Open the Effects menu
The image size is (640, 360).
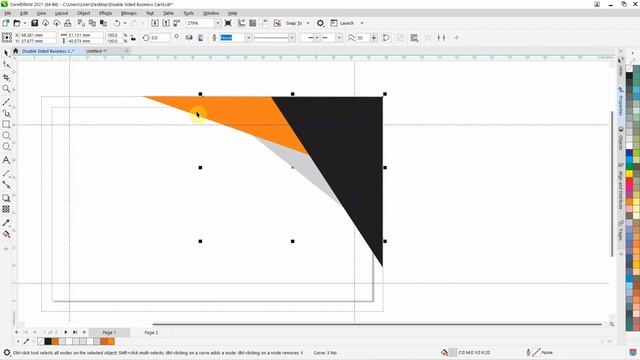click(105, 13)
